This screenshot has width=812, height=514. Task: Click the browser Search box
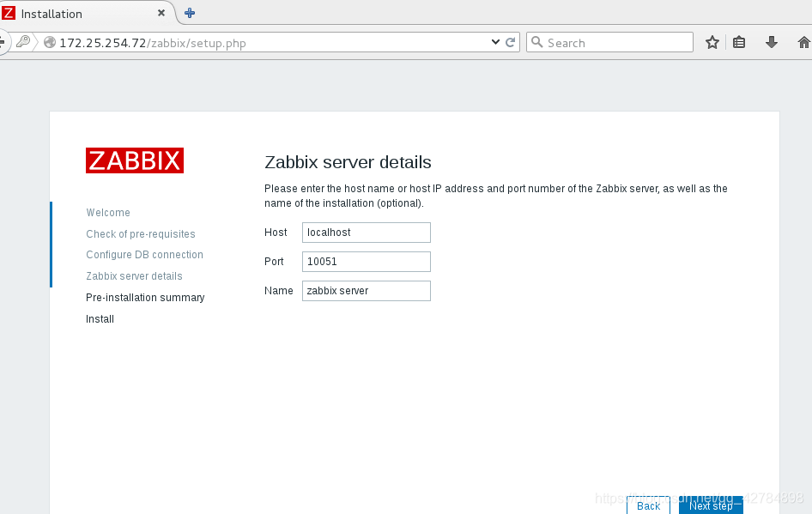[x=609, y=42]
